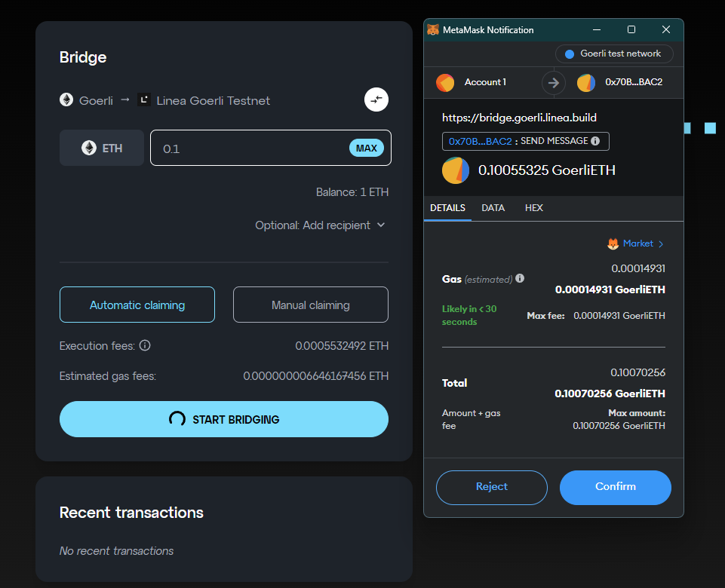The height and width of the screenshot is (588, 725).
Task: Reject the MetaMask transaction
Action: pyautogui.click(x=491, y=487)
